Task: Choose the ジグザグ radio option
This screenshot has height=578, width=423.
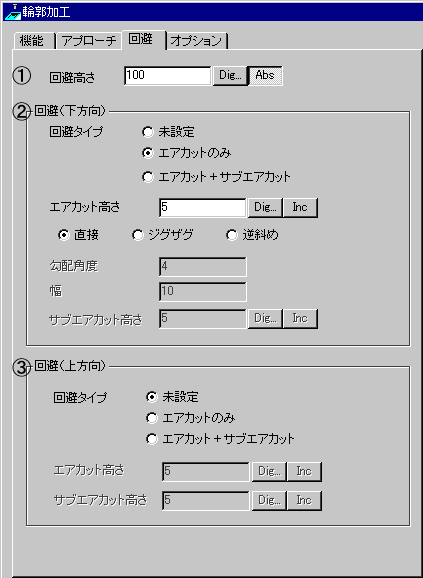Action: [163, 236]
